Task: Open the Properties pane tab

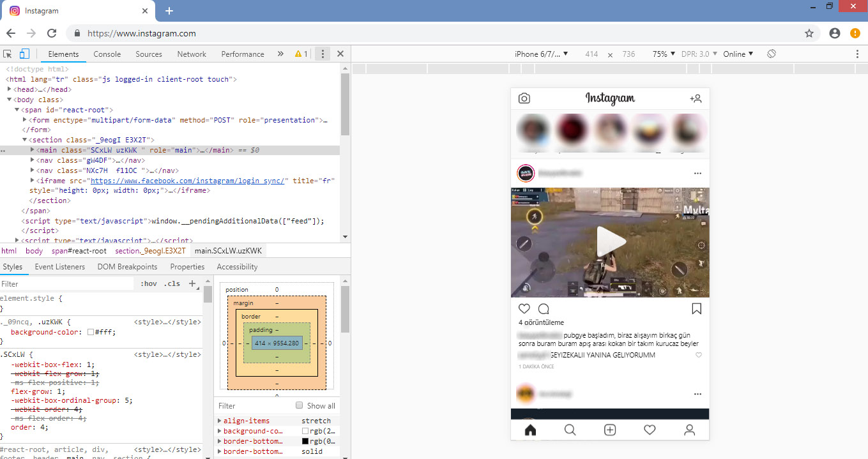Action: pyautogui.click(x=187, y=267)
